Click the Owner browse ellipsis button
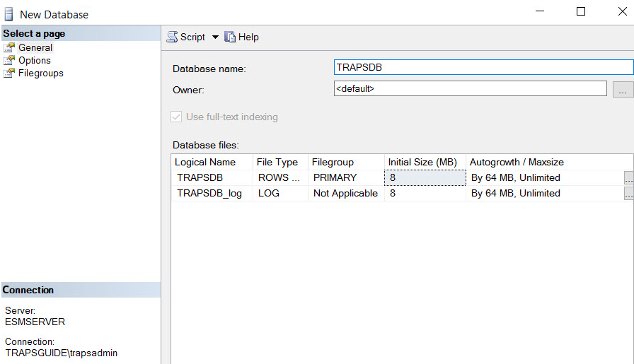634x364 pixels. coord(622,90)
